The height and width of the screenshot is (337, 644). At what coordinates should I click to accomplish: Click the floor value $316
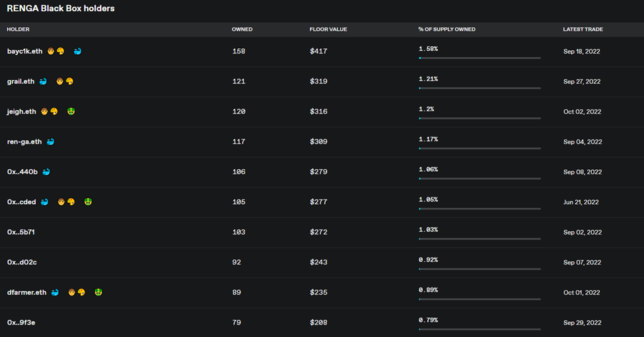[x=318, y=112]
